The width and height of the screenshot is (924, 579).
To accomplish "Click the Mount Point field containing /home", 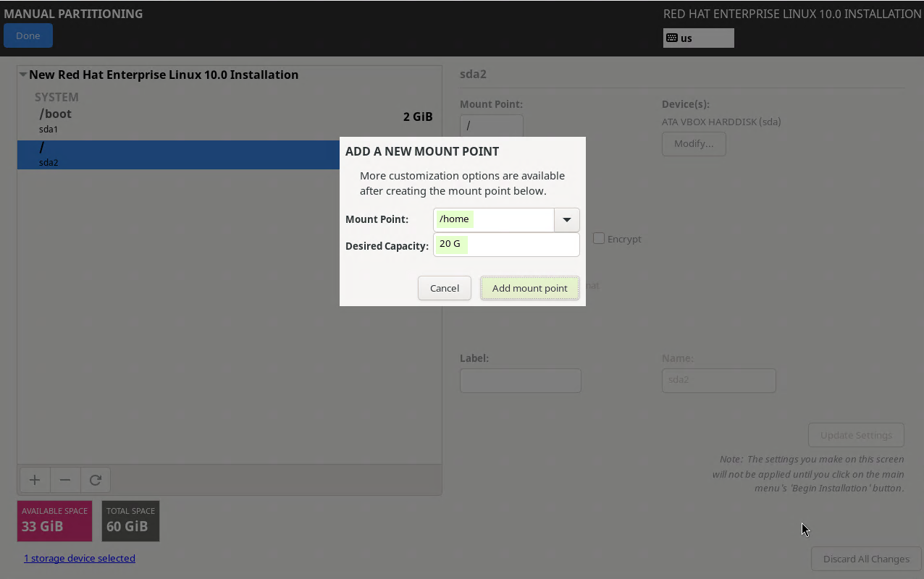I will [x=494, y=219].
